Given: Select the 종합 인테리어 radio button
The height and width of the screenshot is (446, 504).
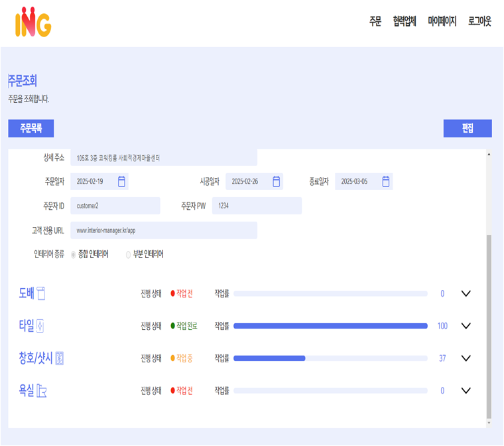Looking at the screenshot, I should coord(74,254).
